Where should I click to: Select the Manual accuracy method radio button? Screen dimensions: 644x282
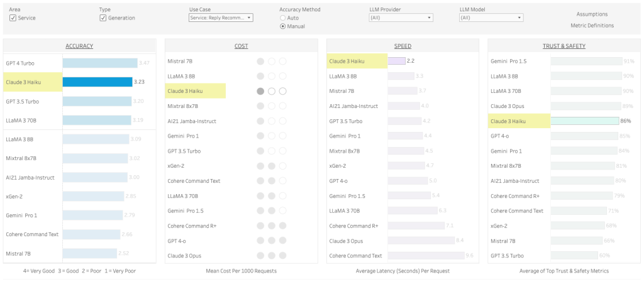(283, 26)
